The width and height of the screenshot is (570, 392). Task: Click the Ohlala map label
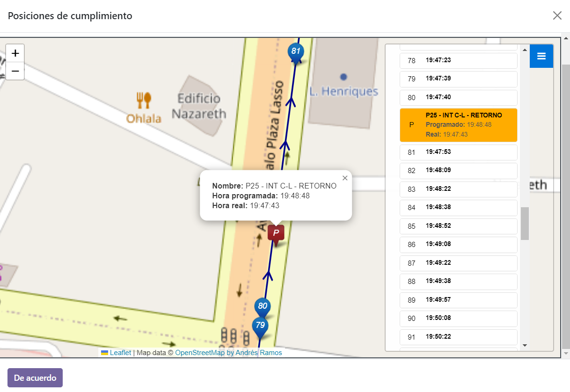pos(144,118)
